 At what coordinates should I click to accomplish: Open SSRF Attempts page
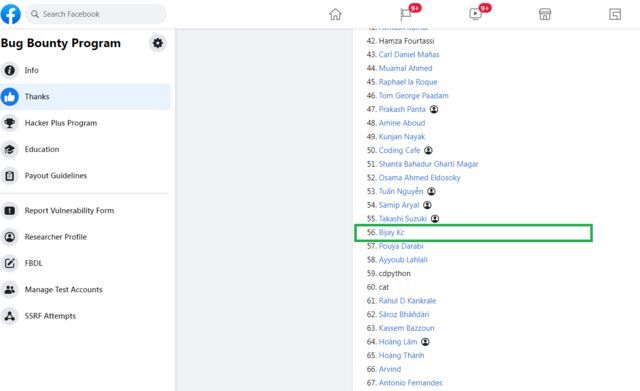[x=85, y=316]
